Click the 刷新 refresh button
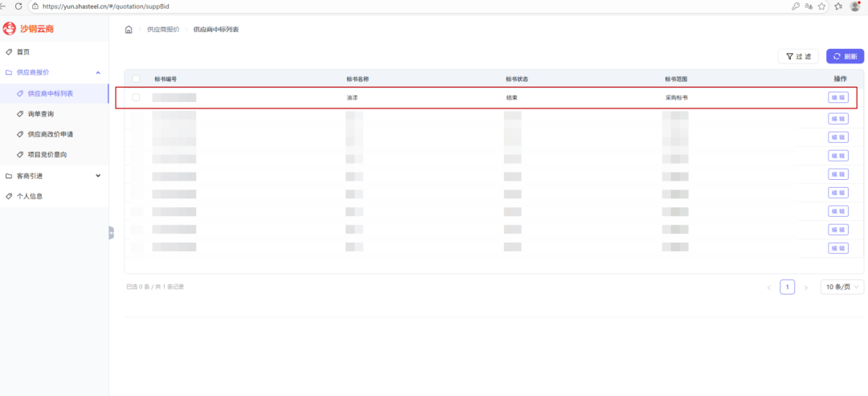Image resolution: width=868 pixels, height=396 pixels. (x=845, y=56)
